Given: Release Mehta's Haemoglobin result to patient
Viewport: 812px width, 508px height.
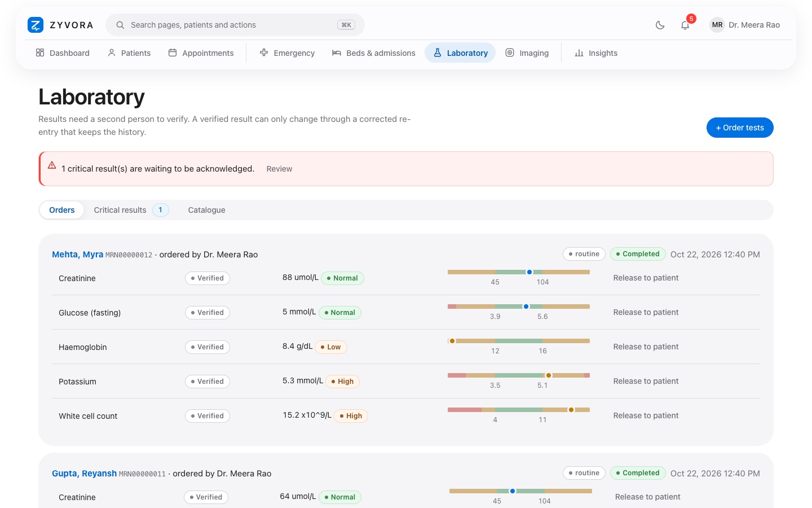Looking at the screenshot, I should (646, 347).
